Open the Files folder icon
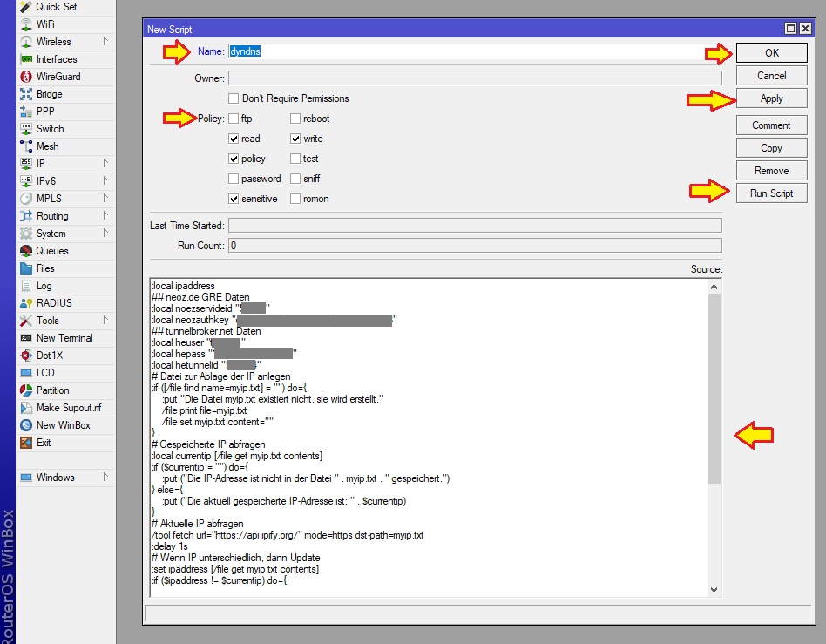826x644 pixels. click(x=26, y=268)
